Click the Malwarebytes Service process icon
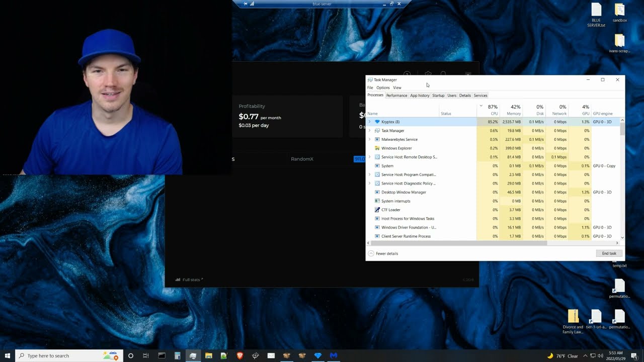This screenshot has width=644, height=362. (377, 139)
